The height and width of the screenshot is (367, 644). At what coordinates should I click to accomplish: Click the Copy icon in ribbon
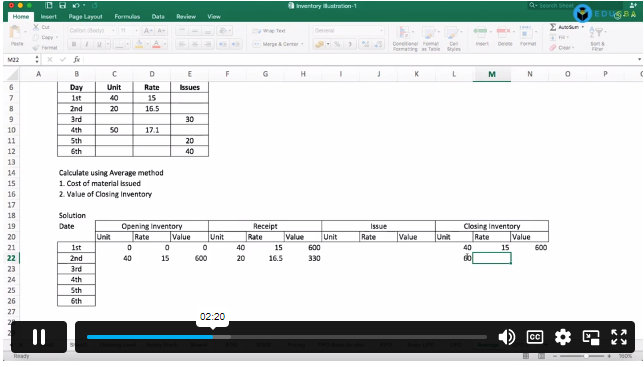point(36,37)
